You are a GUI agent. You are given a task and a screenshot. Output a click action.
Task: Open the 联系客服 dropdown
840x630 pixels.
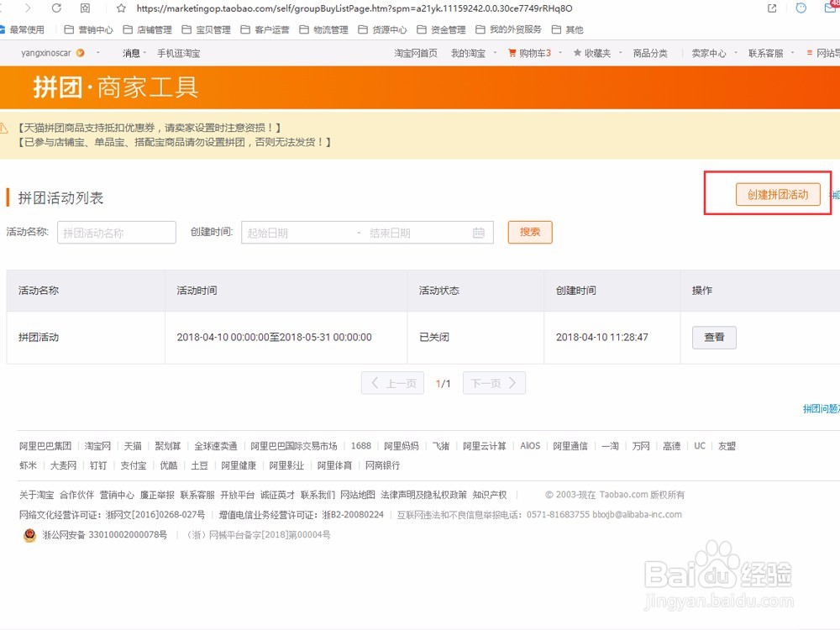click(x=771, y=52)
